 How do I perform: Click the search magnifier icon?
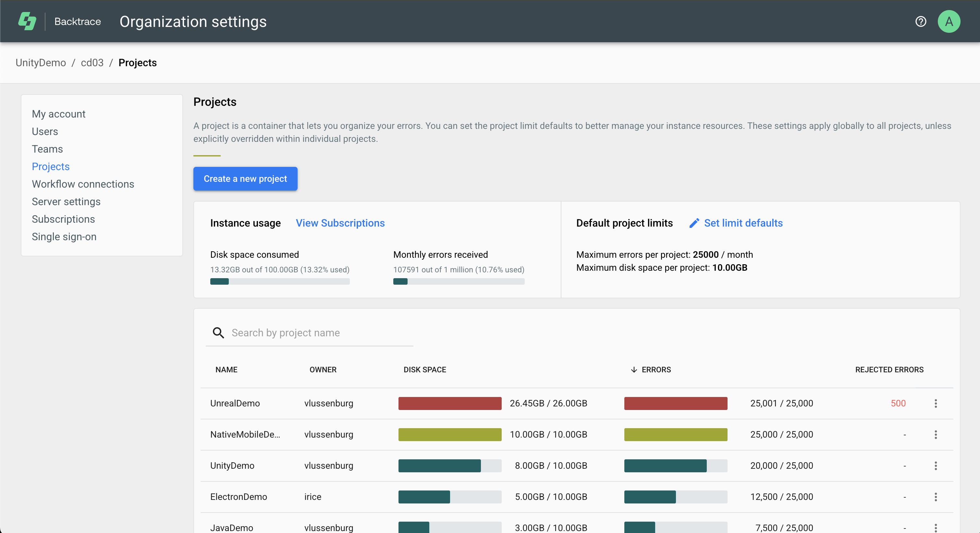click(218, 333)
